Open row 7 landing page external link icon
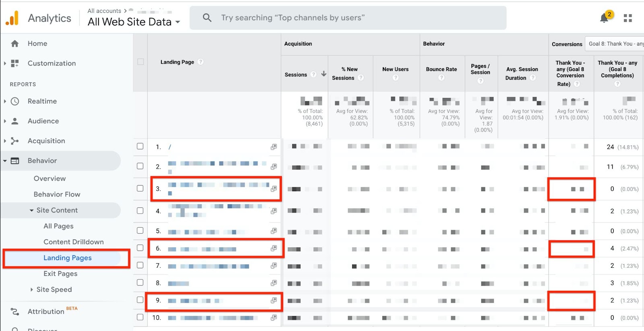 pos(274,266)
